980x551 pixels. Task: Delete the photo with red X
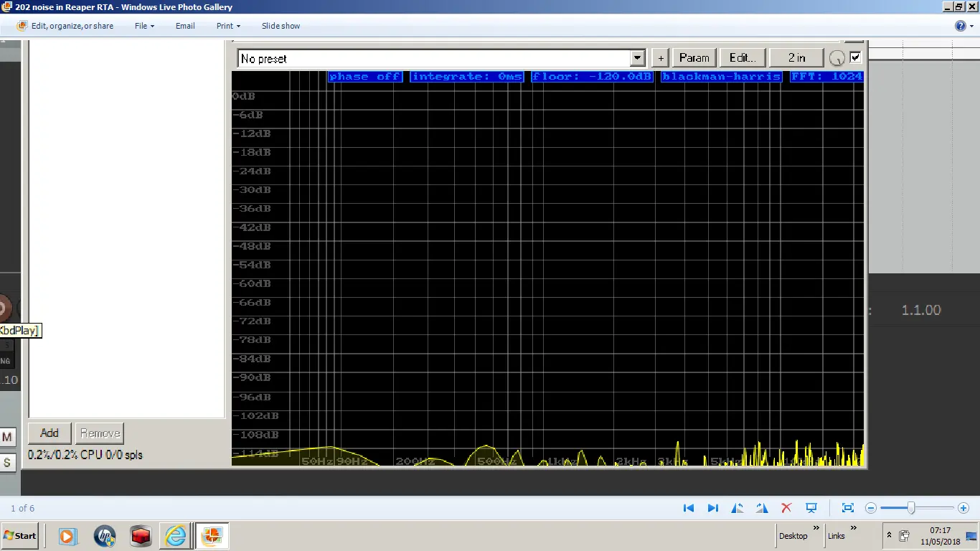coord(786,508)
